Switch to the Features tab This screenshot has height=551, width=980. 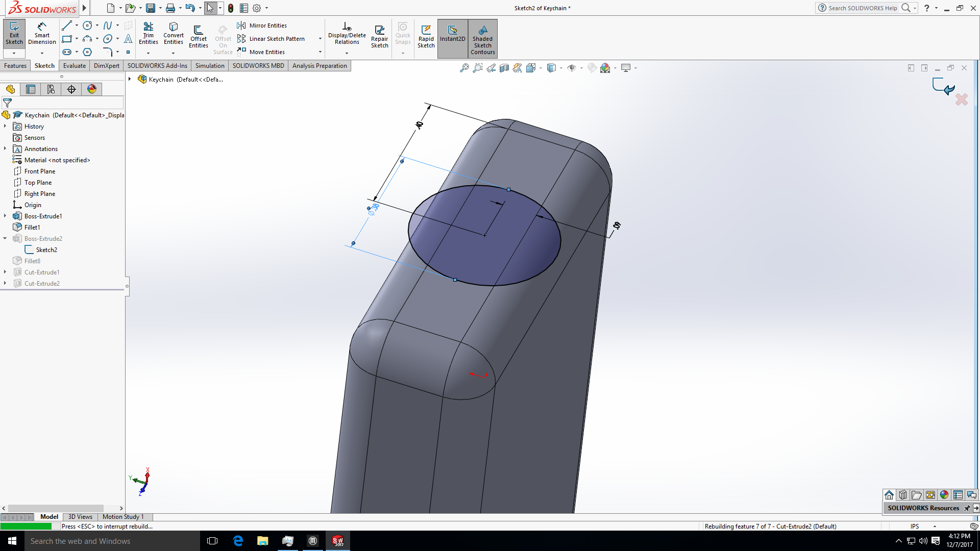15,65
